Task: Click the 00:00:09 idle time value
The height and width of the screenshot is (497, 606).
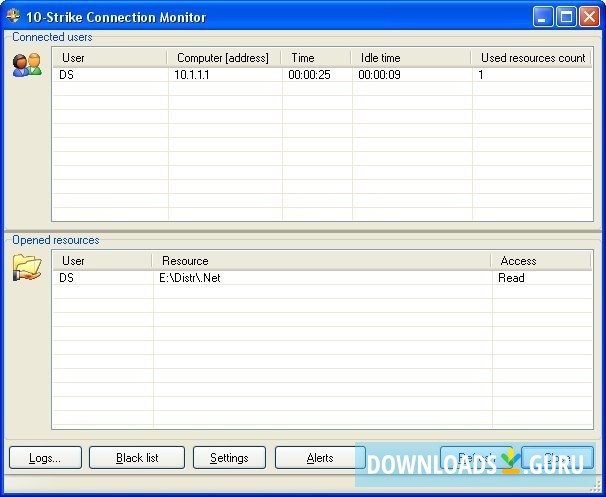Action: [379, 75]
